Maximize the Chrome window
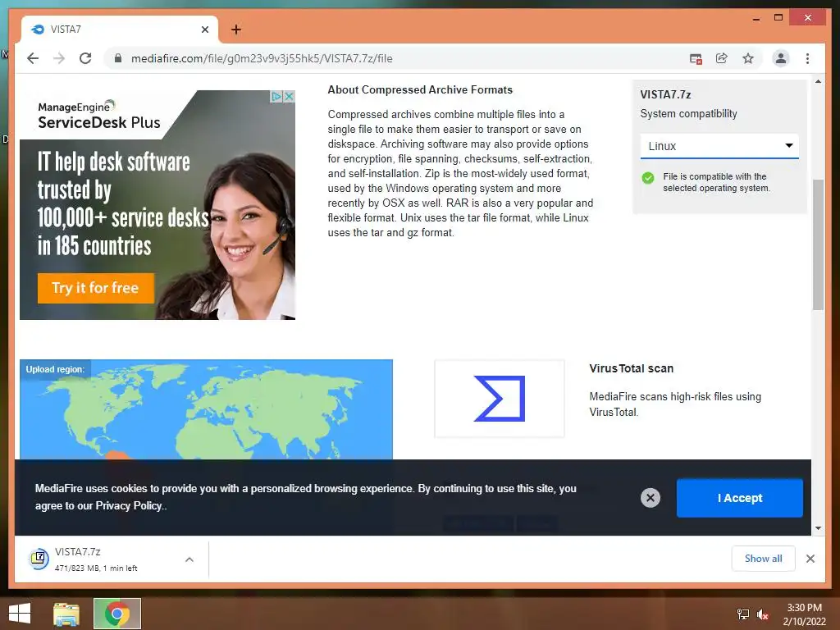The image size is (840, 630). pyautogui.click(x=778, y=18)
